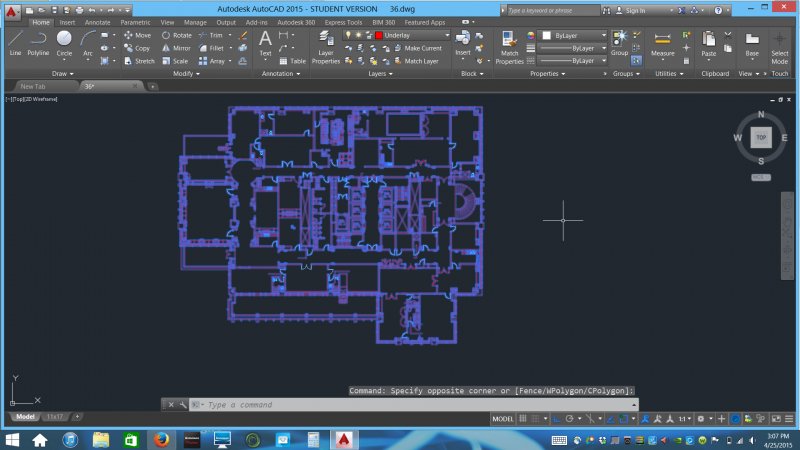Toggle clean screen in status bar
Screen dimensions: 800x450
tap(776, 418)
